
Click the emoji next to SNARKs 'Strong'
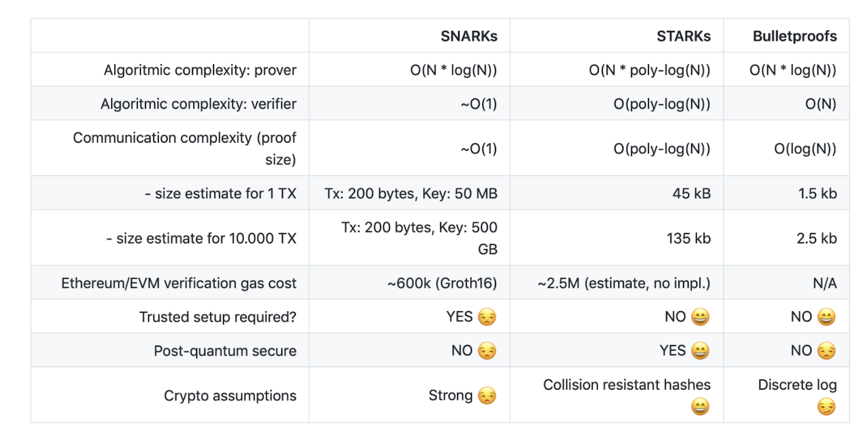coord(487,397)
